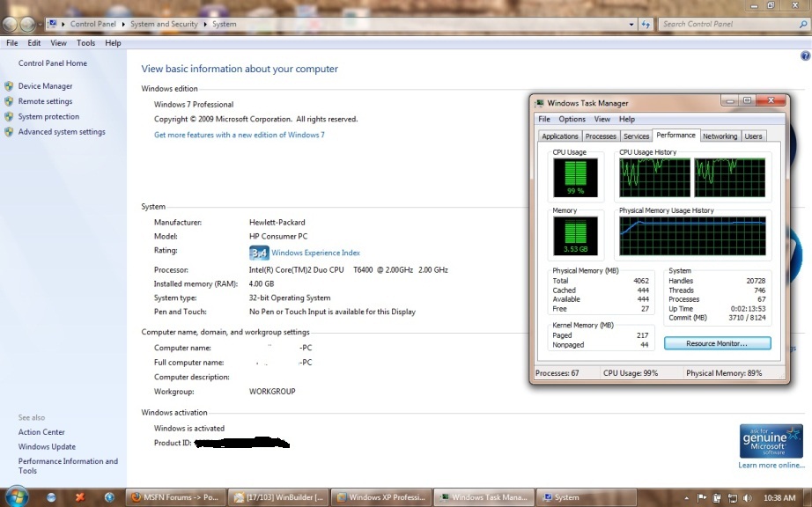Open Task Manager Help menu
This screenshot has width=812, height=507.
(x=626, y=119)
